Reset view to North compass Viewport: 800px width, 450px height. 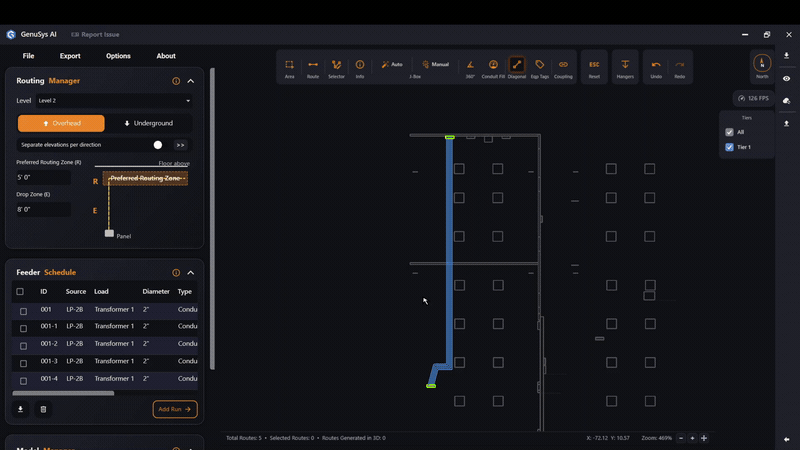(762, 65)
